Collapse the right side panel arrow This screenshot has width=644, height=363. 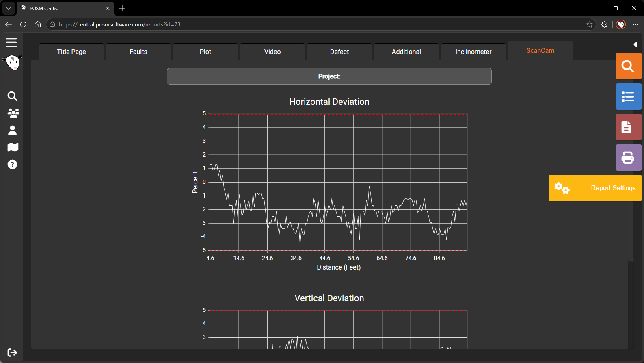click(635, 44)
